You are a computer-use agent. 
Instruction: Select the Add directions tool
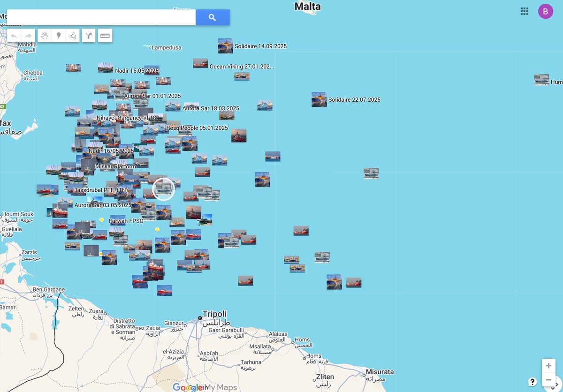(x=89, y=36)
